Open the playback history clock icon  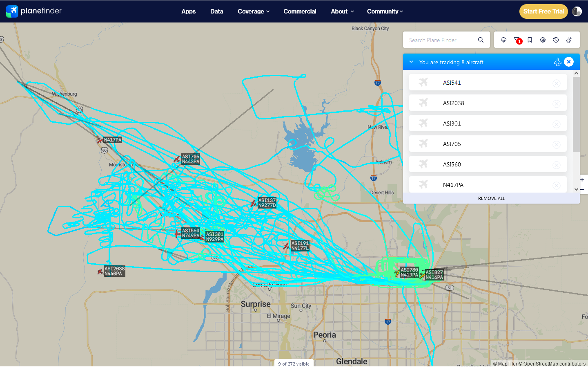pos(556,40)
